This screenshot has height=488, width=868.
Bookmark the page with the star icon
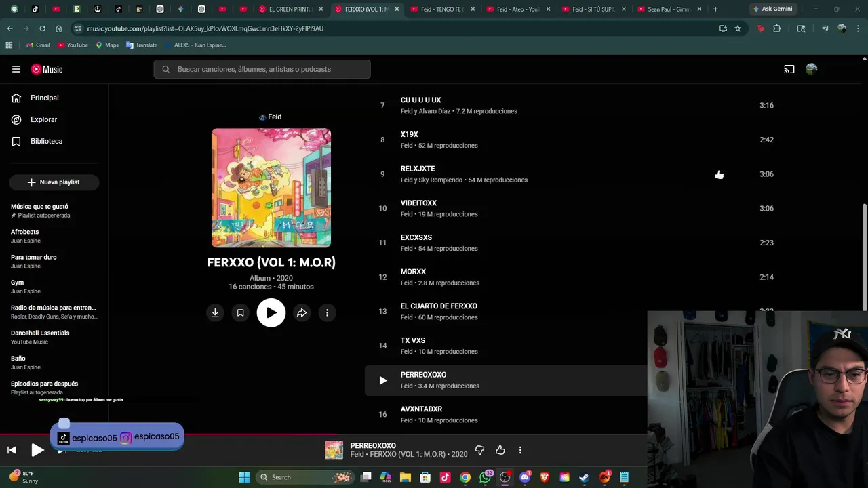[x=738, y=28]
